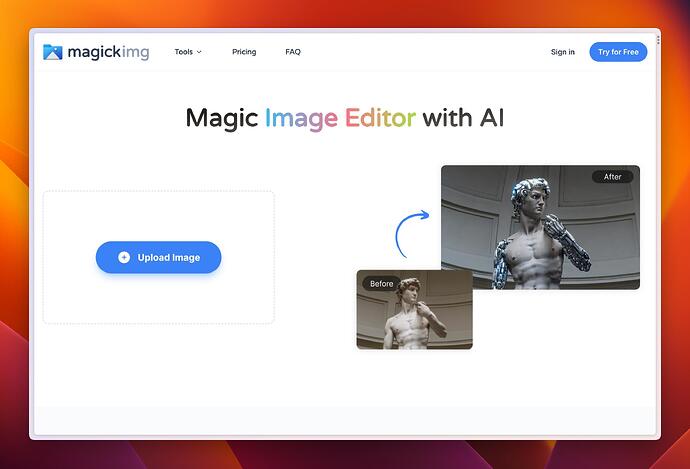Select the After label badge
The image size is (690, 469).
(x=612, y=177)
